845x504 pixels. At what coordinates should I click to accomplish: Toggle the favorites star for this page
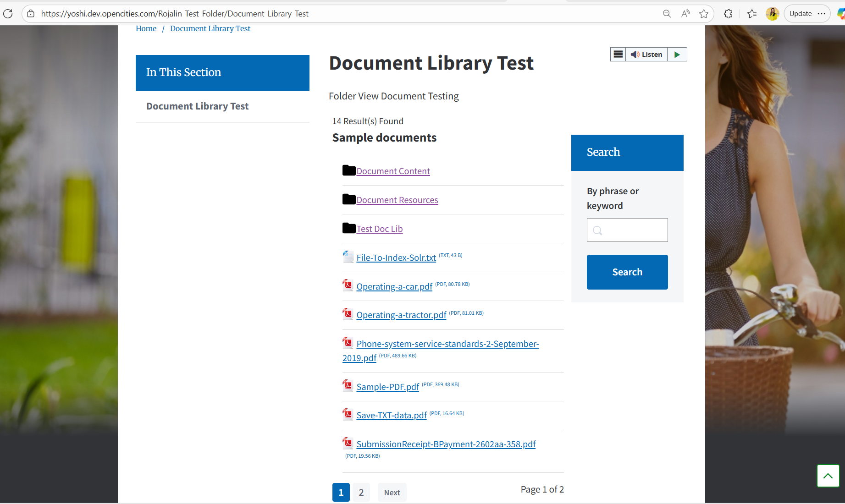coord(704,13)
